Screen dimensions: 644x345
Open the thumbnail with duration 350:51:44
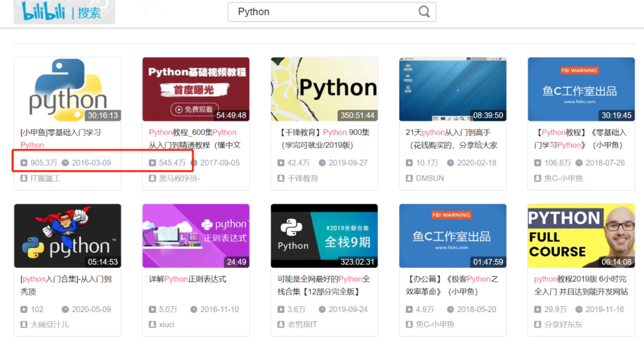324,89
